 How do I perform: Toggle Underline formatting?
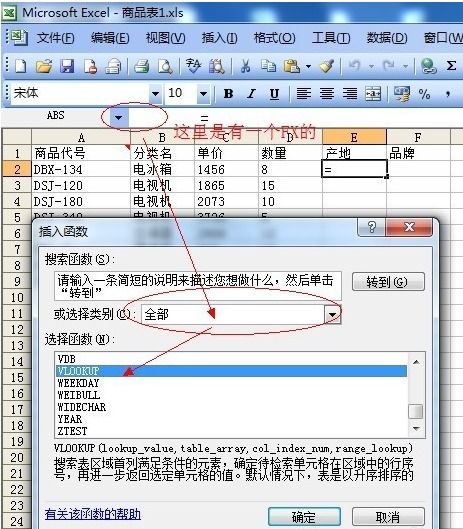click(x=274, y=93)
